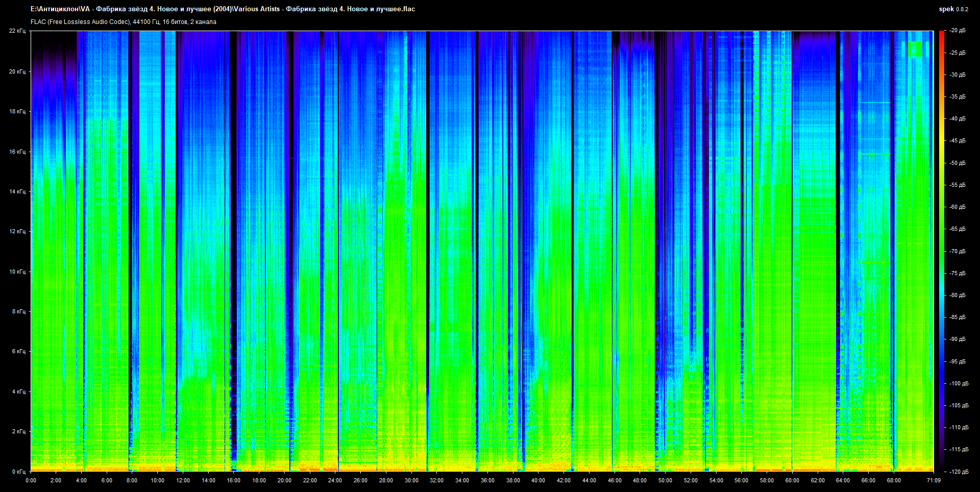The width and height of the screenshot is (980, 492).
Task: Click the 4 кГц frequency axis label
Action: point(18,391)
